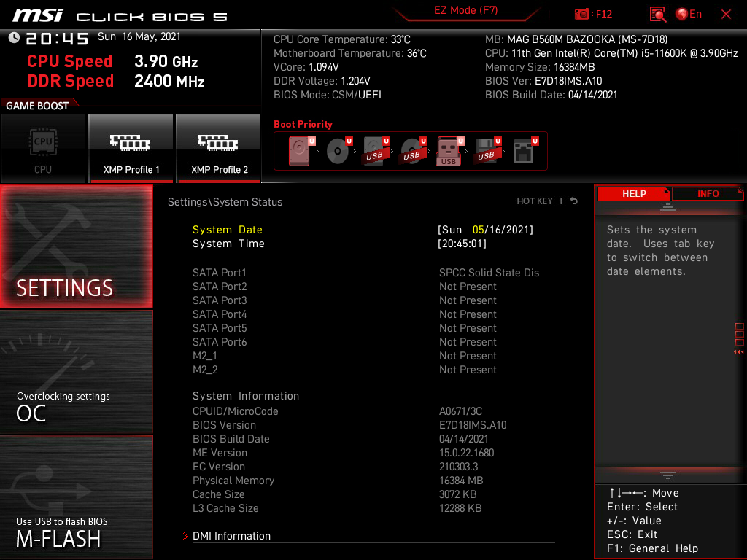Click the Settings\System Status breadcrumb

pyautogui.click(x=225, y=201)
